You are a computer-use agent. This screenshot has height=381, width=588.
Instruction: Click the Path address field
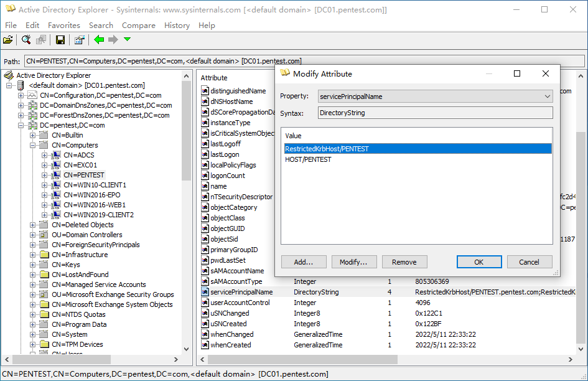304,61
